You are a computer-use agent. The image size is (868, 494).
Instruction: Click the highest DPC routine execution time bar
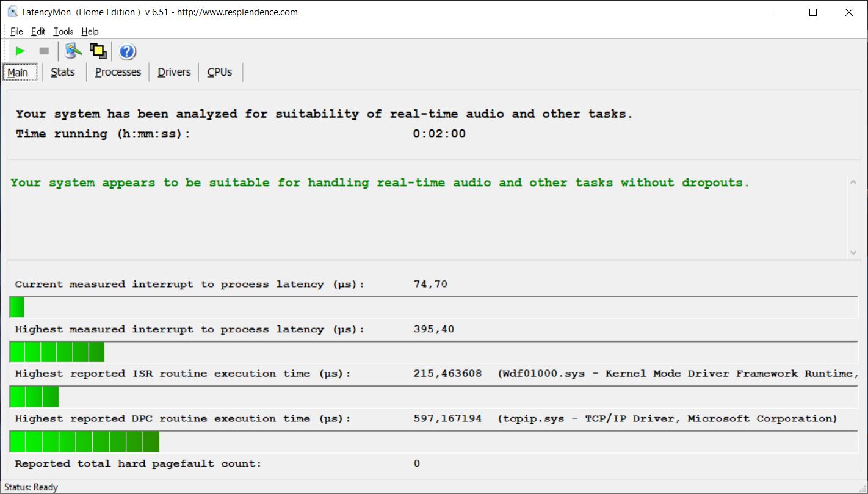click(84, 441)
